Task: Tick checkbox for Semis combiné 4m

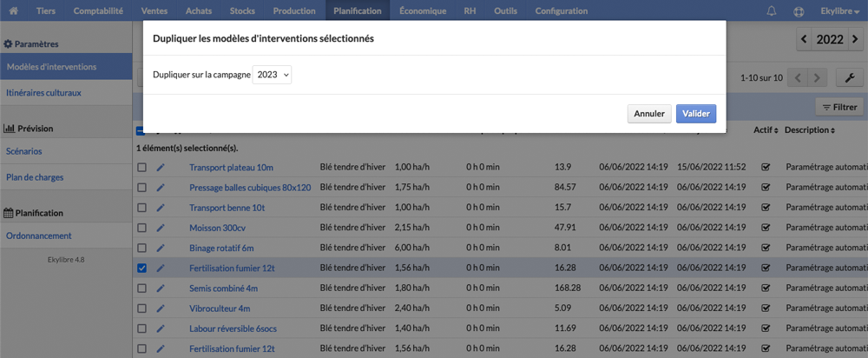Action: [x=141, y=288]
